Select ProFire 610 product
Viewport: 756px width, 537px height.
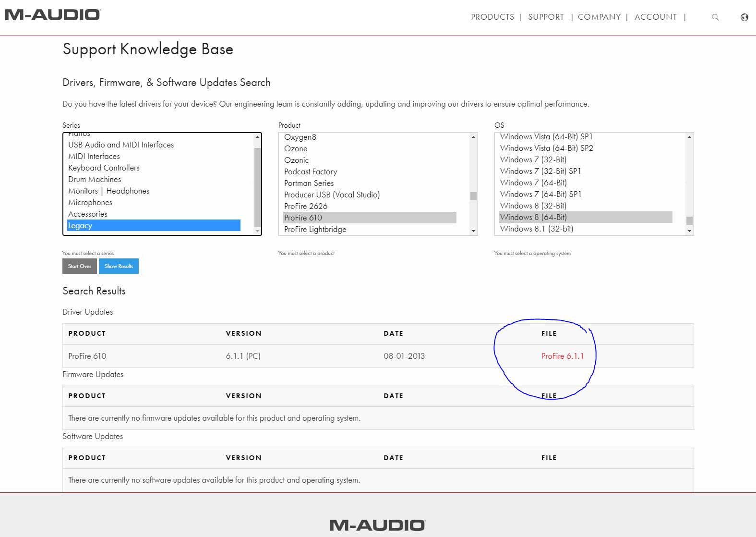(370, 218)
